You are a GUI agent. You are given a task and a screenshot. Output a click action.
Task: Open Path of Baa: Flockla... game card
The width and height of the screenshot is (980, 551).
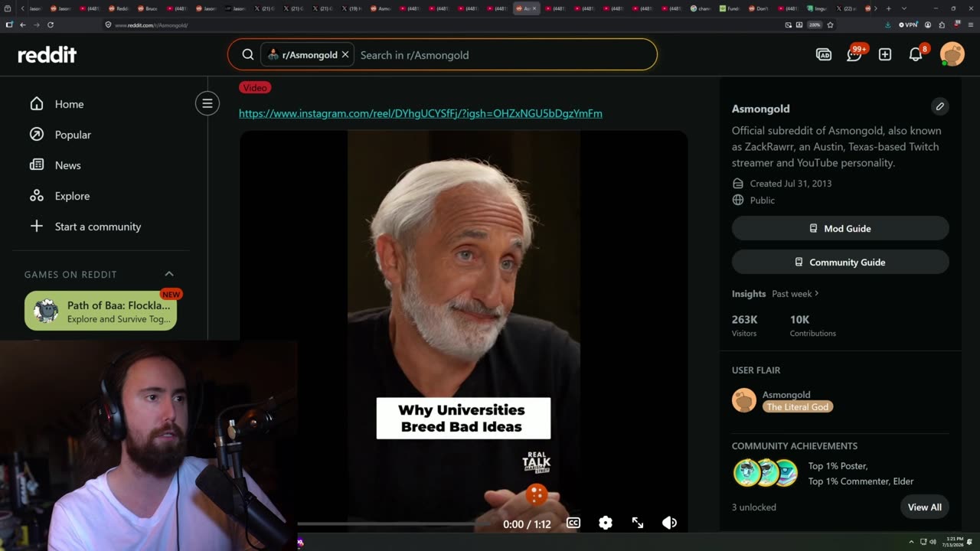(x=100, y=311)
